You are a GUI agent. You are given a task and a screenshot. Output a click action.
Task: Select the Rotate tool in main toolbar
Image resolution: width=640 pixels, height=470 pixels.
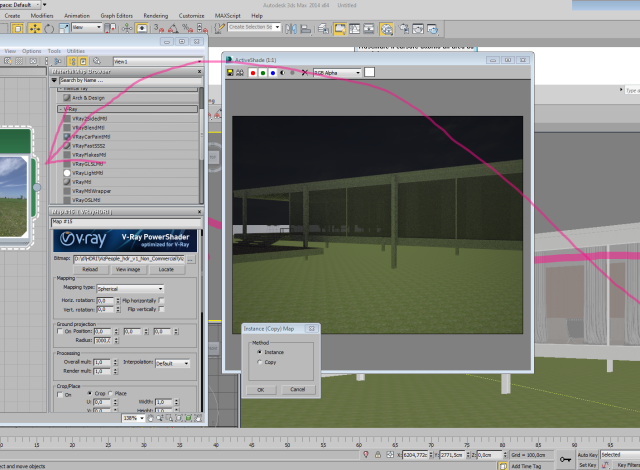point(49,29)
